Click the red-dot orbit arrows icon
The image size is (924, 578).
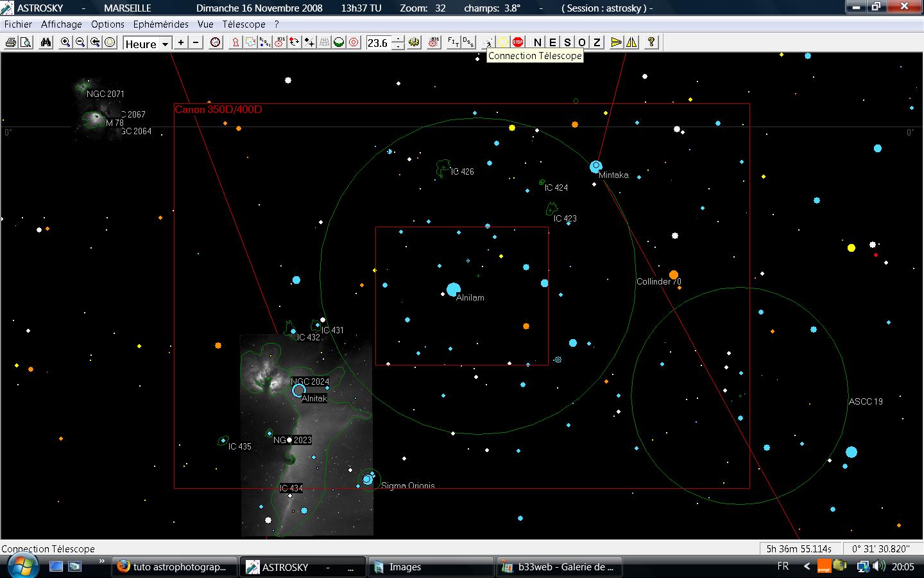(x=295, y=42)
